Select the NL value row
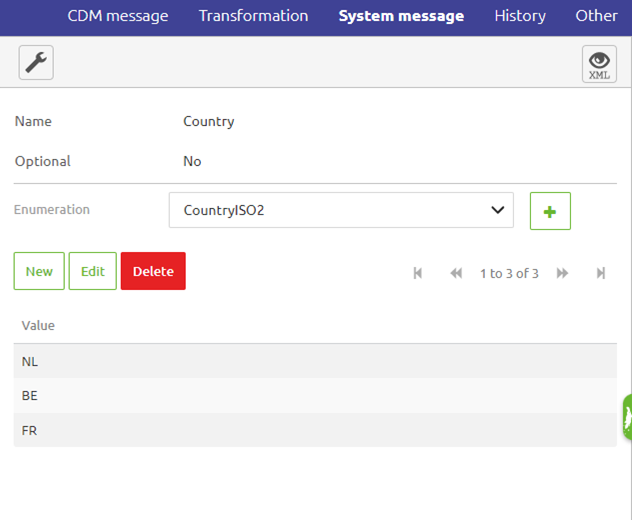Viewport: 632px width, 520px height. pyautogui.click(x=315, y=361)
